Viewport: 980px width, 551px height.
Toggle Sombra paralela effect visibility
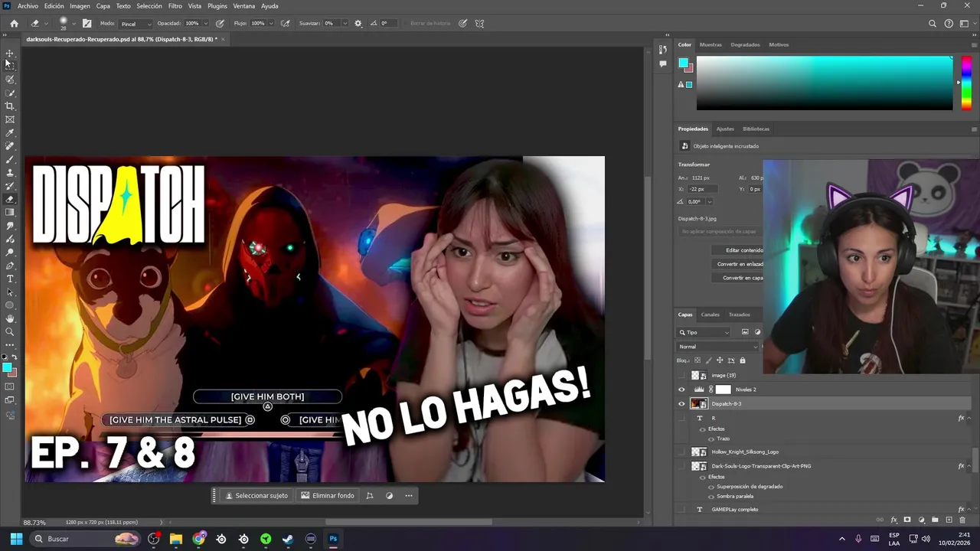click(711, 497)
